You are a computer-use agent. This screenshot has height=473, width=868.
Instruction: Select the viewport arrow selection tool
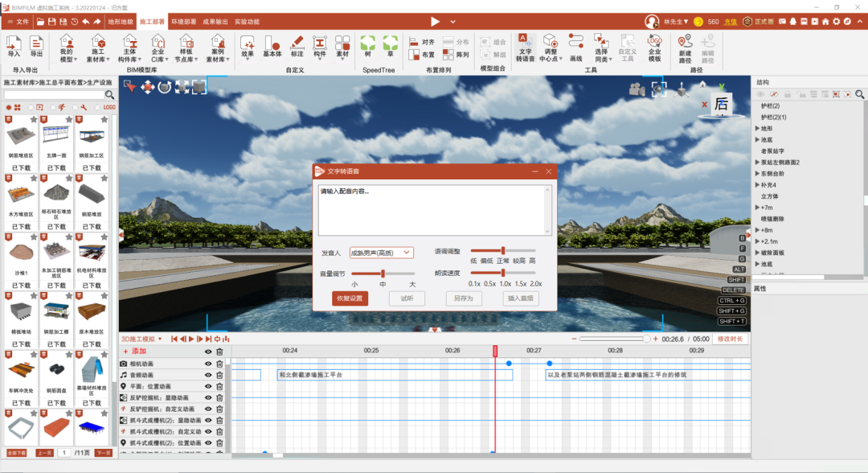[x=129, y=86]
